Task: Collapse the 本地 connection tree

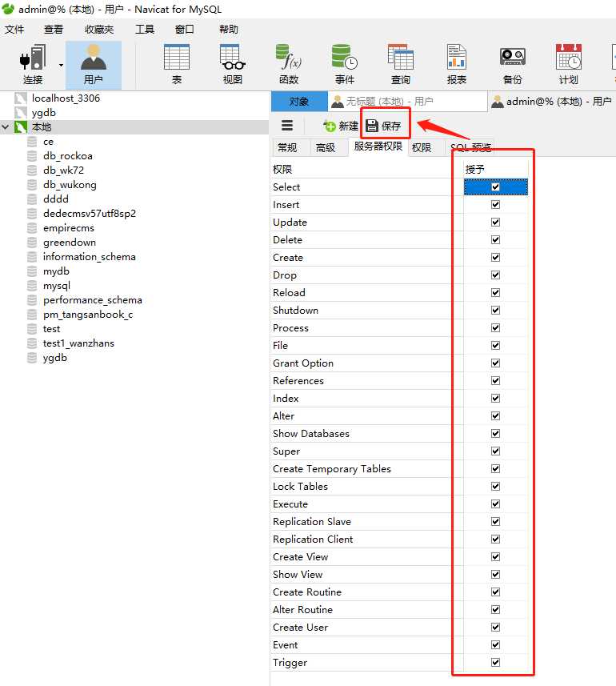Action: (x=6, y=127)
